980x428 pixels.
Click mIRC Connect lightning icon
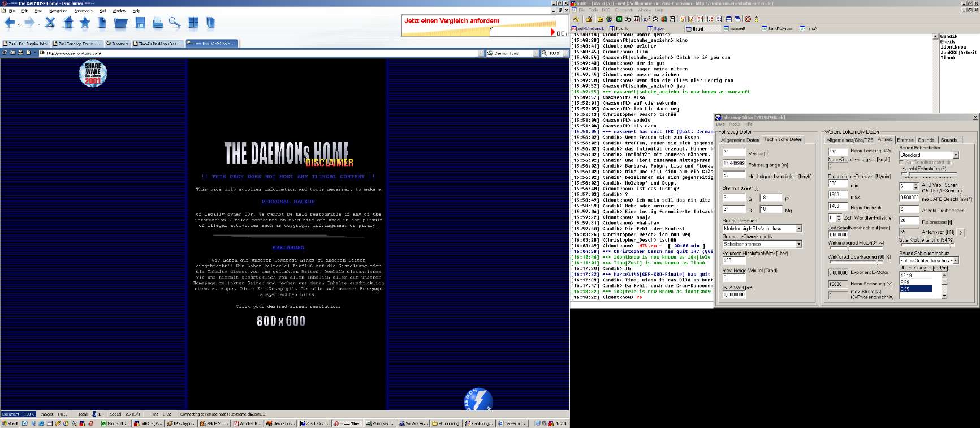(x=576, y=19)
